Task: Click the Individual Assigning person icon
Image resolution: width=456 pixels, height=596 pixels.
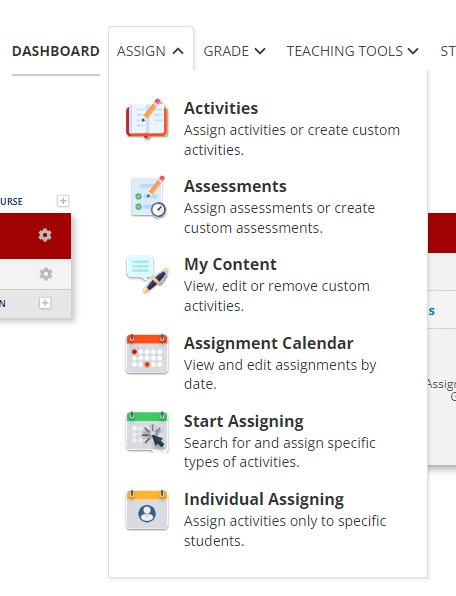Action: pos(147,510)
